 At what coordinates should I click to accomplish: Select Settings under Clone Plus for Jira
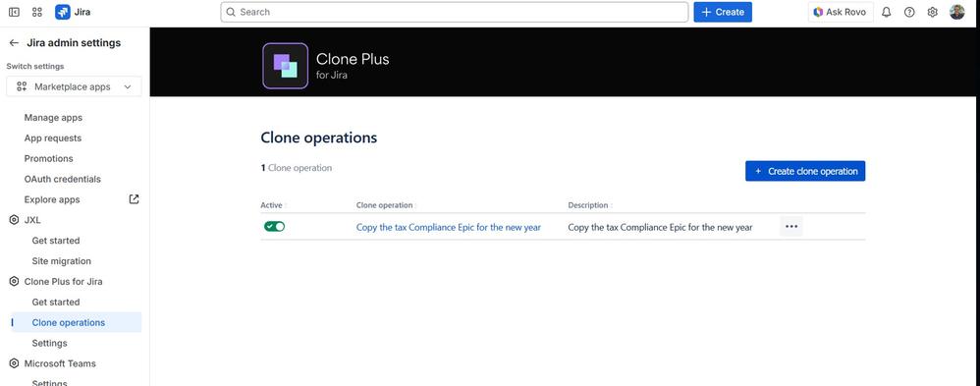tap(49, 344)
